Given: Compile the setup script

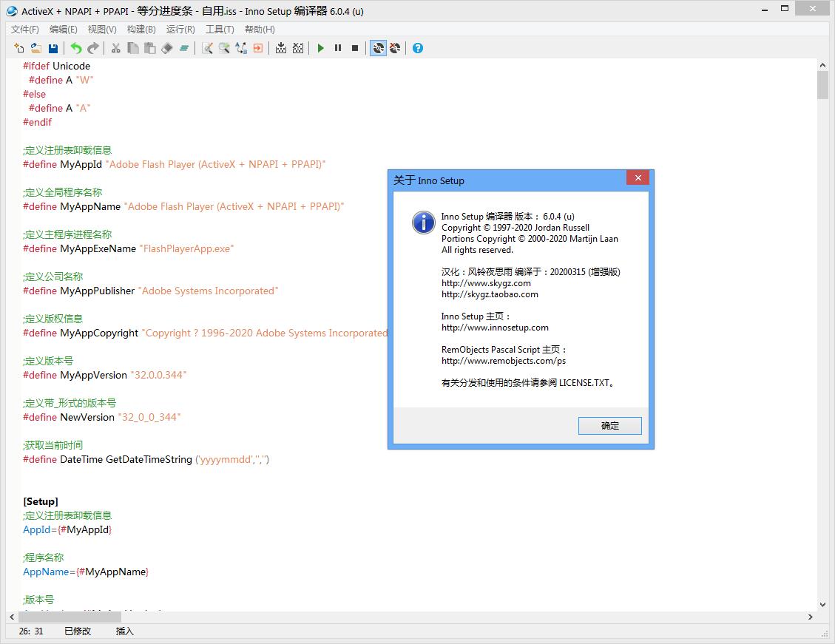Looking at the screenshot, I should click(x=281, y=48).
